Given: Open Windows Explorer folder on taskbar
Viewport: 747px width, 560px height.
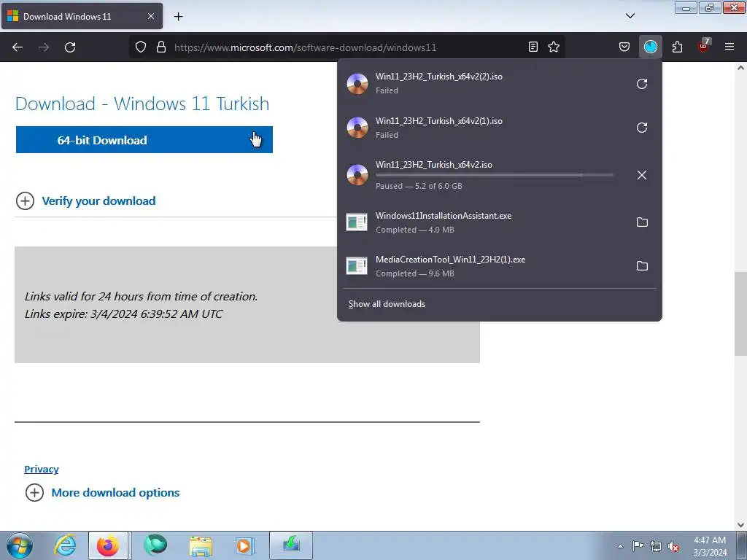Looking at the screenshot, I should [201, 545].
